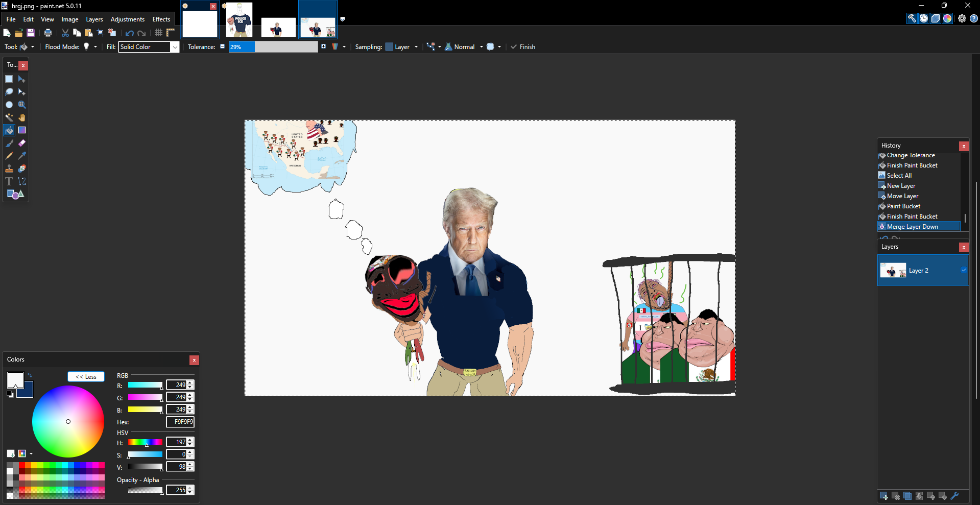980x505 pixels.
Task: Open the View menu
Action: [47, 19]
